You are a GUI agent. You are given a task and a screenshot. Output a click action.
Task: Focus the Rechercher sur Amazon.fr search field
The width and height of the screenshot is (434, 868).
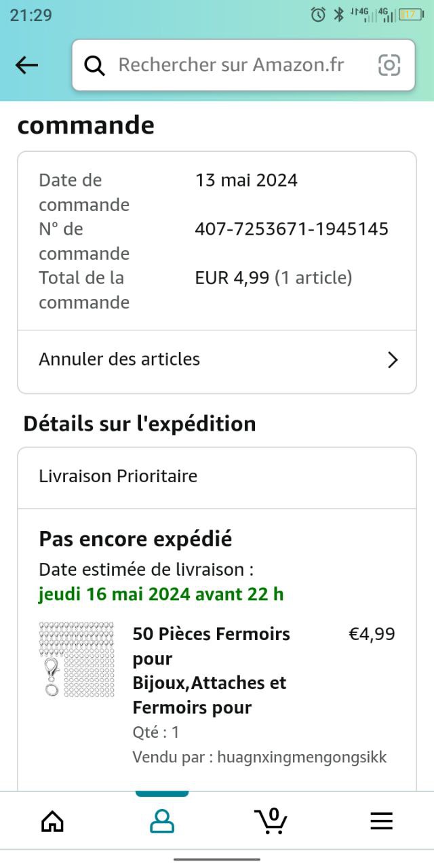pos(231,65)
